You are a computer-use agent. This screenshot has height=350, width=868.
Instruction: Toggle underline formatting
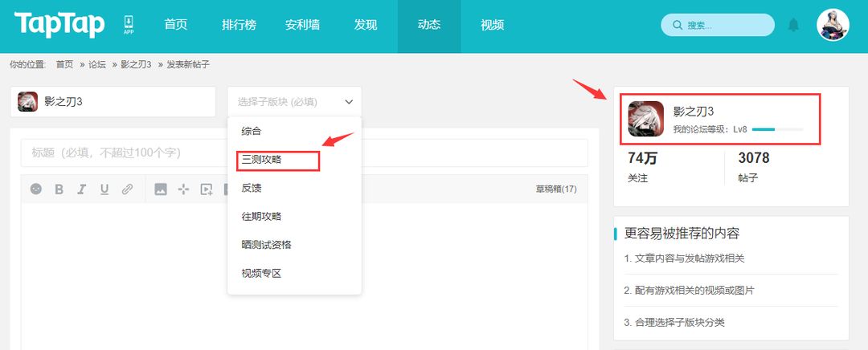(104, 189)
